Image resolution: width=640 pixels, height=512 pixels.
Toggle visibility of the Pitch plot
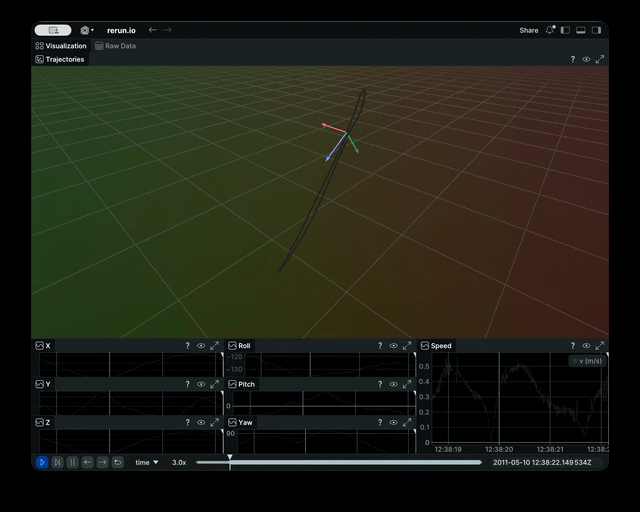[x=393, y=384]
